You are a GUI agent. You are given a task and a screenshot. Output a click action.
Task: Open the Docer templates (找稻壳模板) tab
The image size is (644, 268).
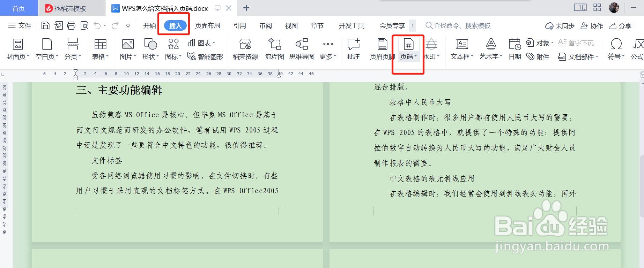[x=72, y=8]
